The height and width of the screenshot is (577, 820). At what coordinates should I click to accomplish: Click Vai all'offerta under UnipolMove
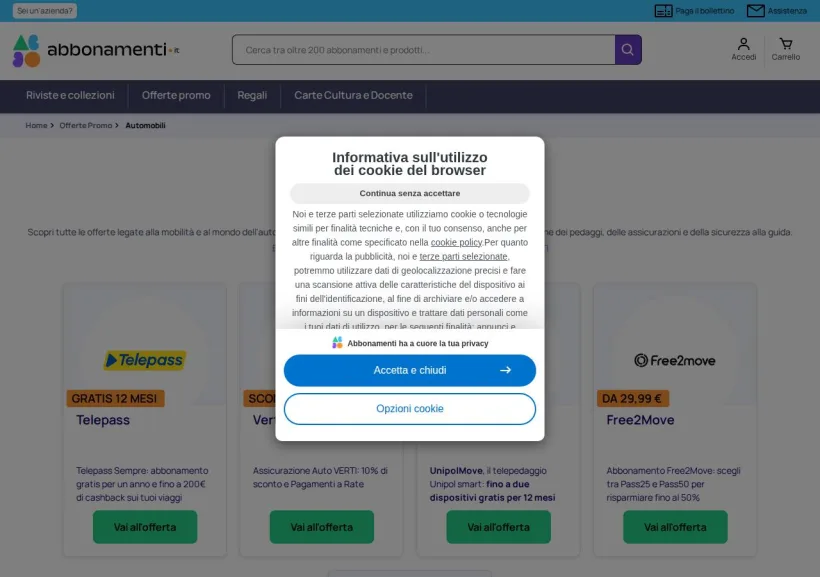(498, 527)
